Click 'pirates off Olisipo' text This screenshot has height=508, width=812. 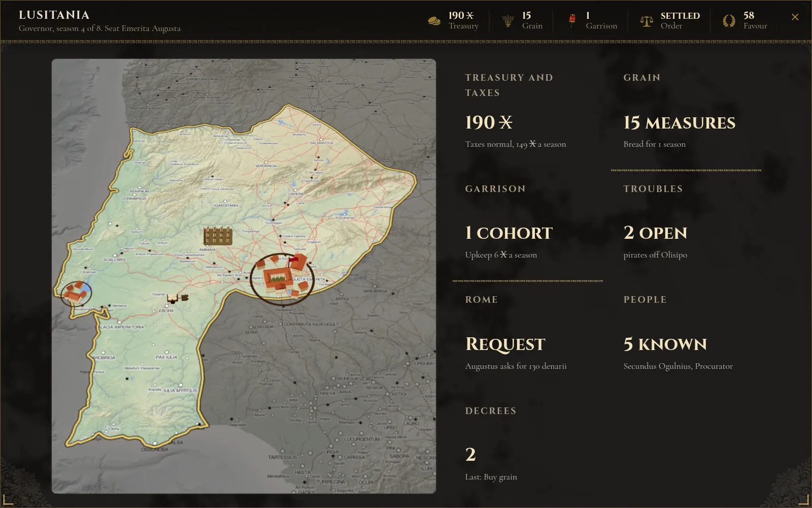(655, 255)
